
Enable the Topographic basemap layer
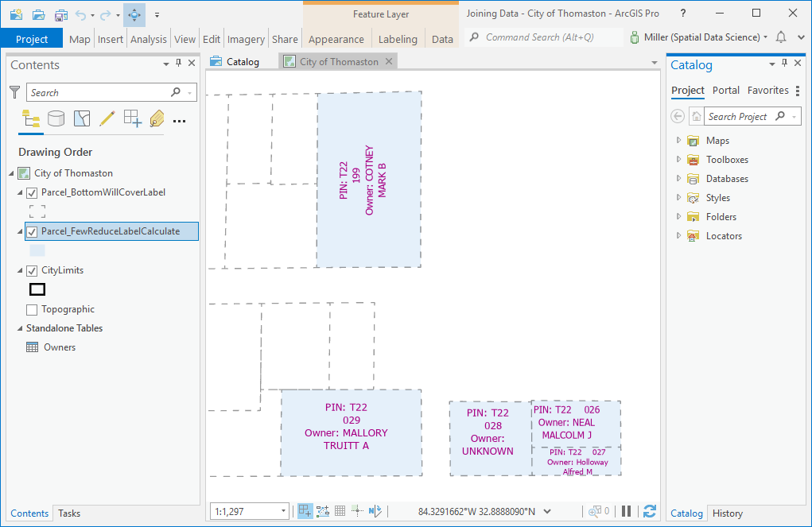[x=33, y=308]
